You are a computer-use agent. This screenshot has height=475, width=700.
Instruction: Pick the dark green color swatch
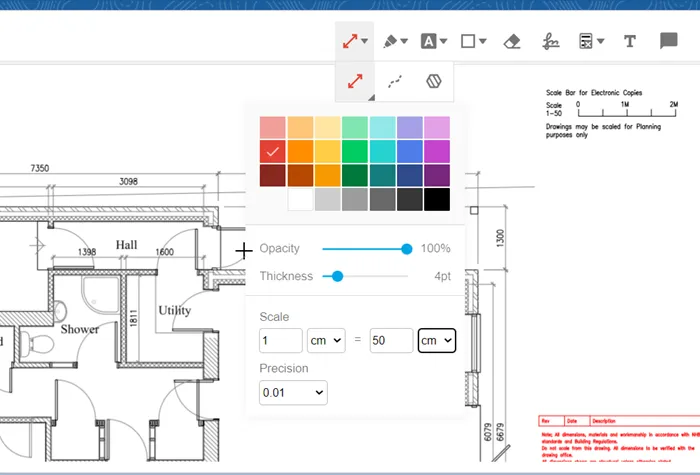tap(355, 175)
